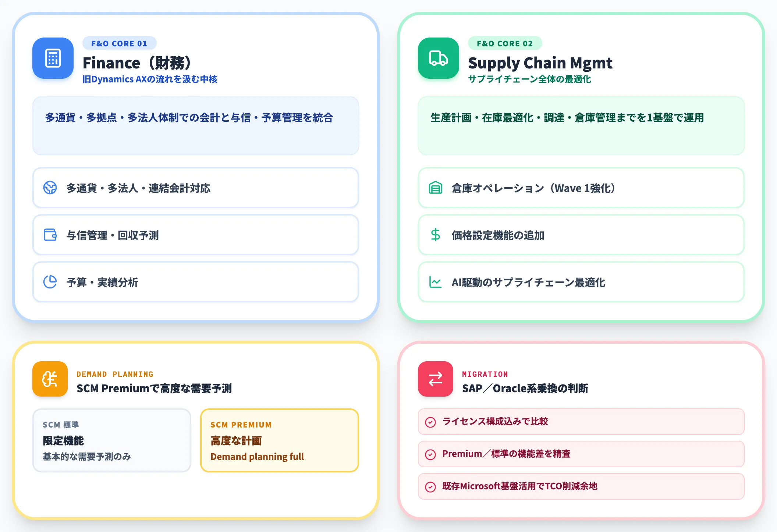Click subtitle 旧Dynamics AXの流れを汲む中核
The height and width of the screenshot is (532, 777).
(x=150, y=79)
